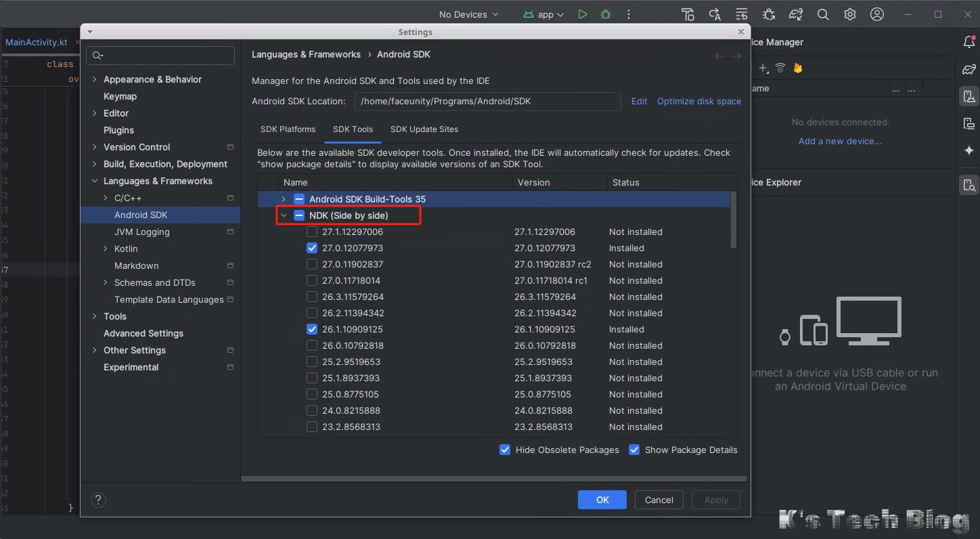Expand Android SDK Build-Tools 35 row
980x539 pixels.
pos(284,199)
